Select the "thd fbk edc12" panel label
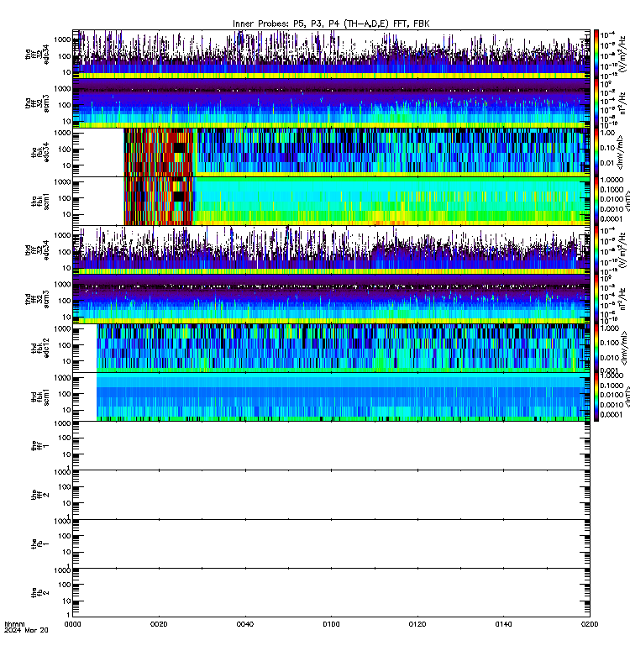This screenshot has width=630, height=672. click(x=40, y=348)
